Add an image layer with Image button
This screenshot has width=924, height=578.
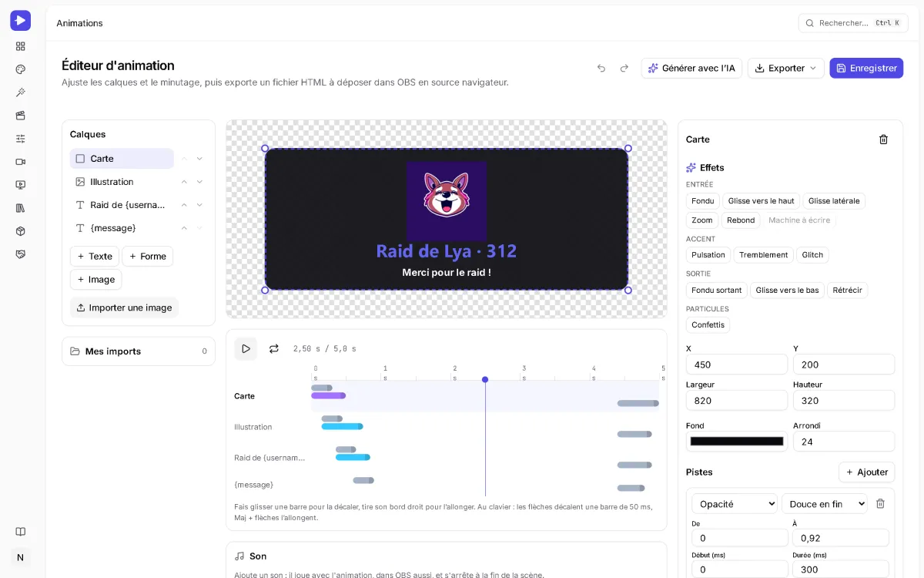(x=95, y=280)
